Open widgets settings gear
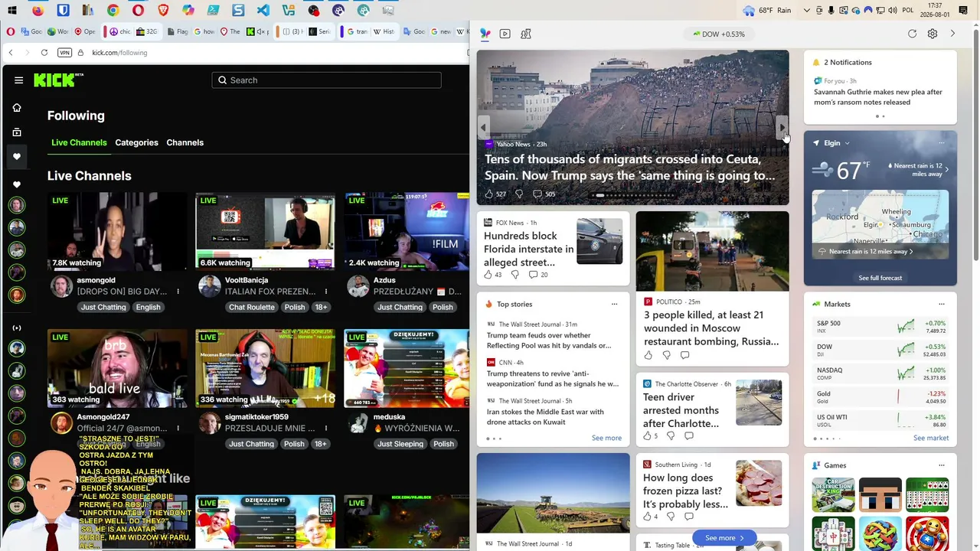The width and height of the screenshot is (980, 551). click(933, 34)
